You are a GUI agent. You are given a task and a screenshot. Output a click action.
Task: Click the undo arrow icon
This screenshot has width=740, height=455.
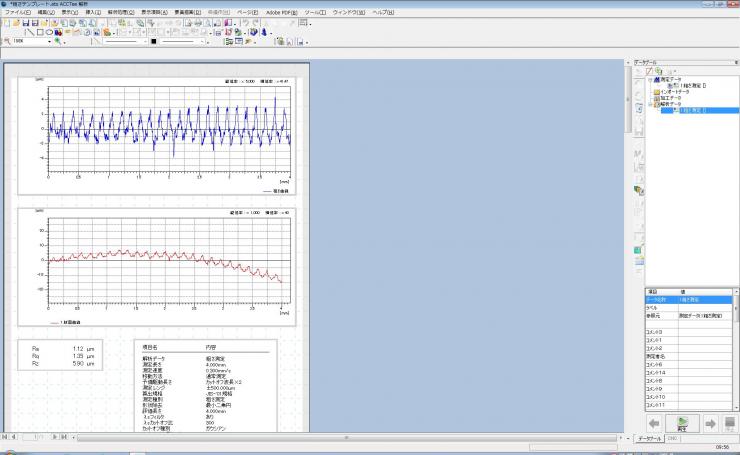point(246,23)
